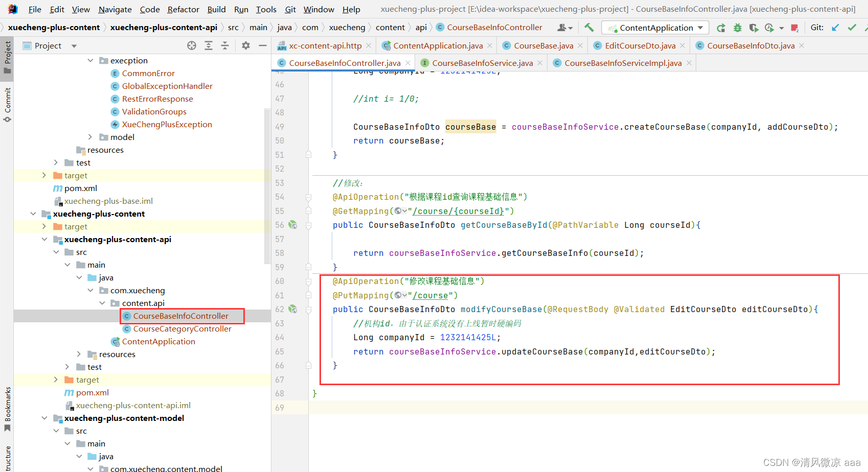Click the /course/{courseId} mapping URL link
This screenshot has width=868, height=472.
pos(459,211)
